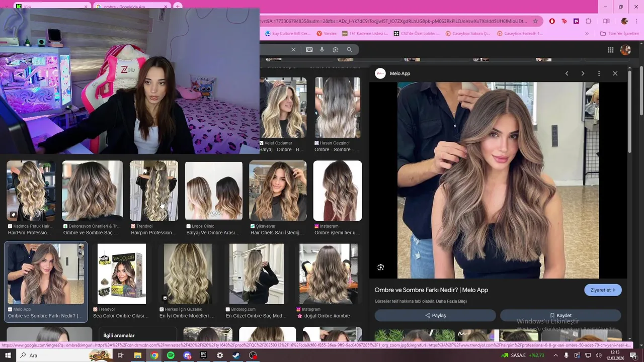Submit search with the magnifier icon

click(x=349, y=49)
